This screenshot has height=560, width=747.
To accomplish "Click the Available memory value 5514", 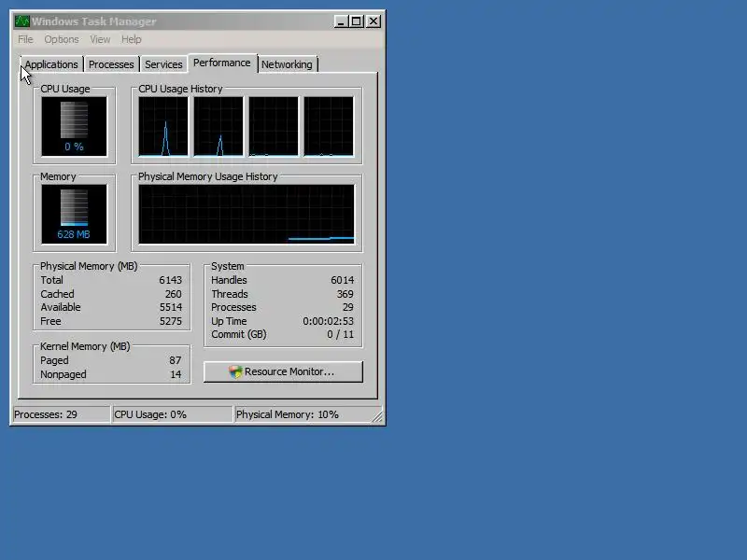I will point(171,307).
